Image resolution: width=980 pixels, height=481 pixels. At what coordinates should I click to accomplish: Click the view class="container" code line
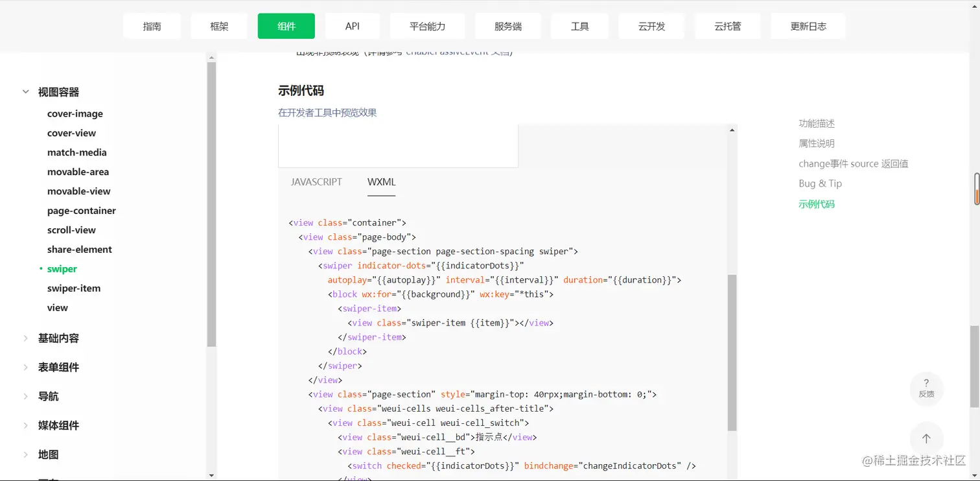coord(347,223)
